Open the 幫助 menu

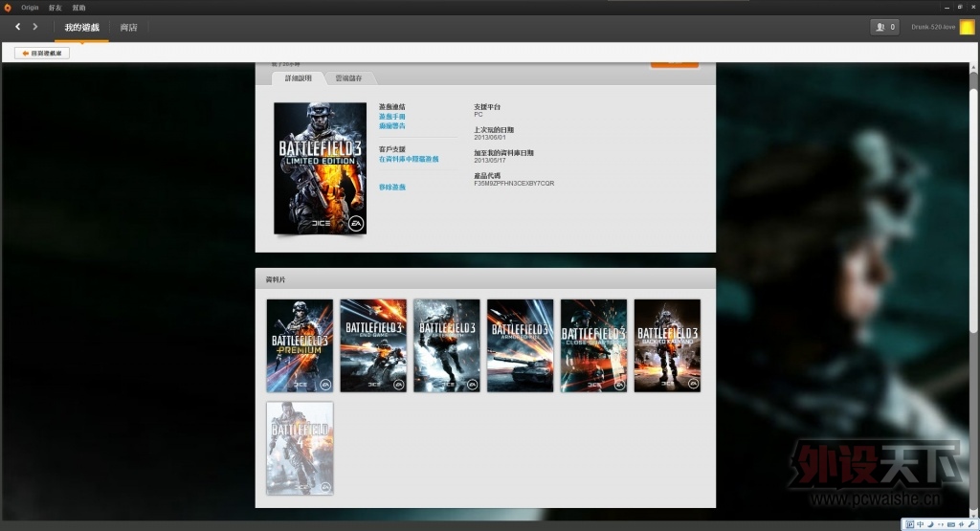tap(78, 8)
